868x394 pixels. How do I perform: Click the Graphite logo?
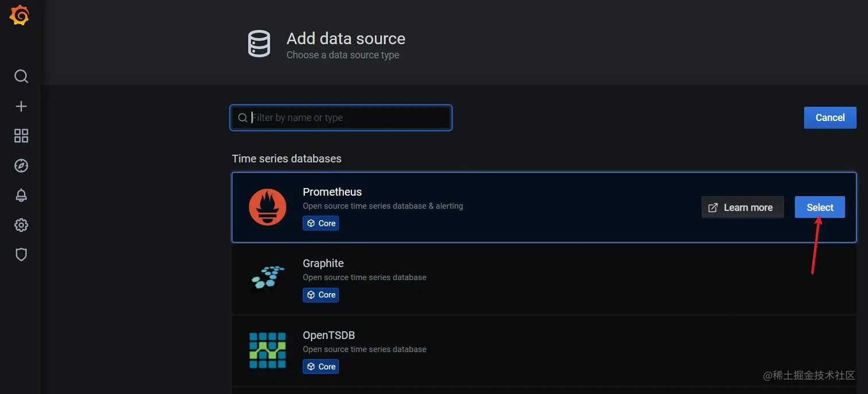tap(268, 277)
